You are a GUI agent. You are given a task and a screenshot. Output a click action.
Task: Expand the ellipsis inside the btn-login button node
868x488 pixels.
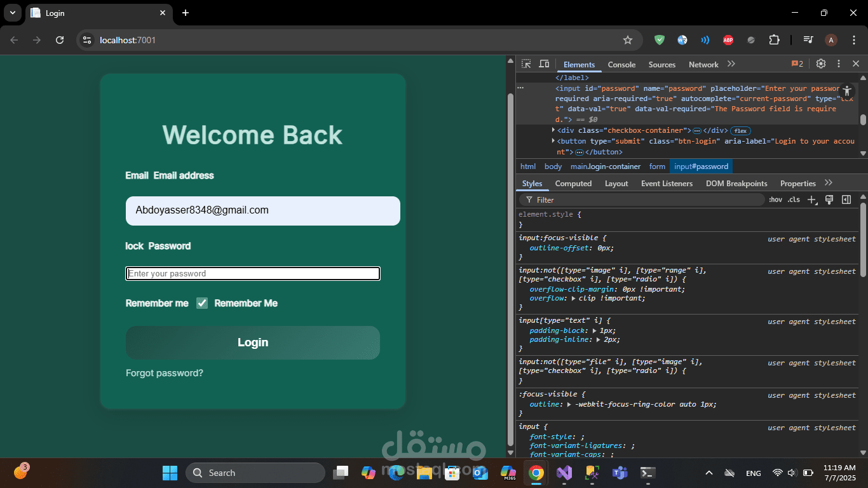coord(579,152)
